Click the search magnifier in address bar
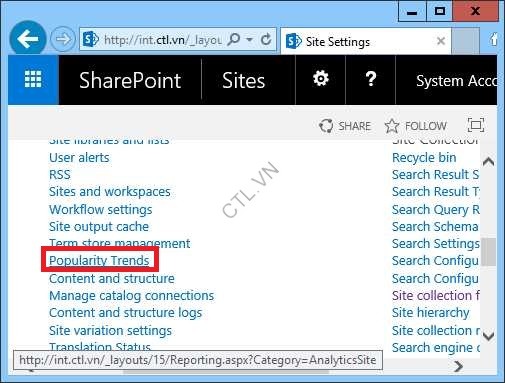This screenshot has width=505, height=383. [x=234, y=40]
